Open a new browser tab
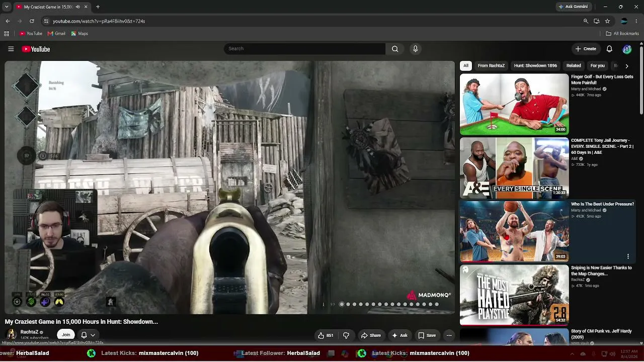The width and height of the screenshot is (644, 362). pos(98,7)
